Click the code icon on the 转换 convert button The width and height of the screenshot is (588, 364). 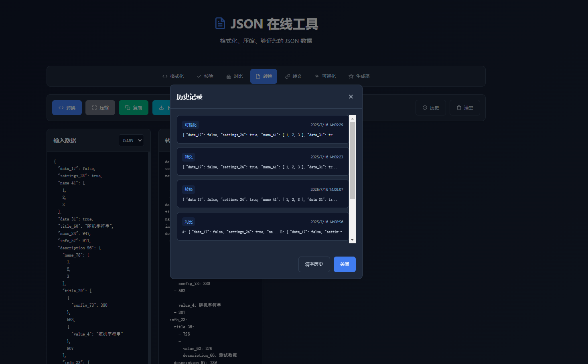pyautogui.click(x=60, y=107)
